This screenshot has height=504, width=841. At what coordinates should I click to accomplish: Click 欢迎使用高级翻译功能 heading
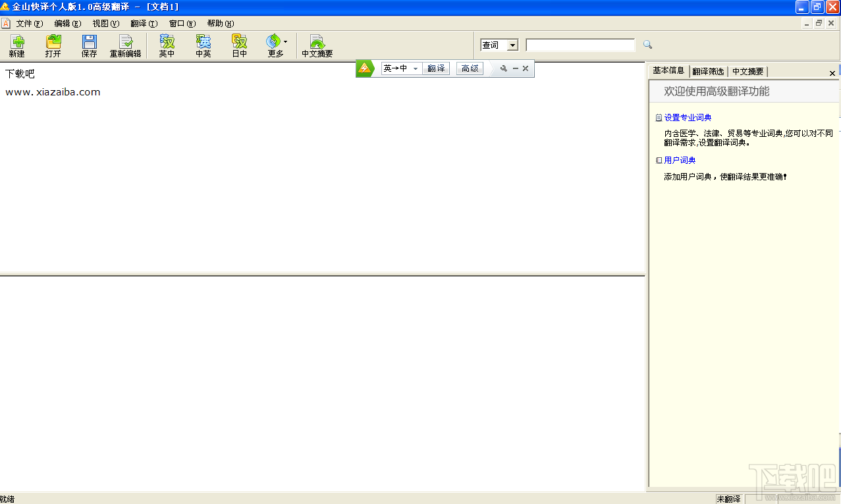point(717,91)
